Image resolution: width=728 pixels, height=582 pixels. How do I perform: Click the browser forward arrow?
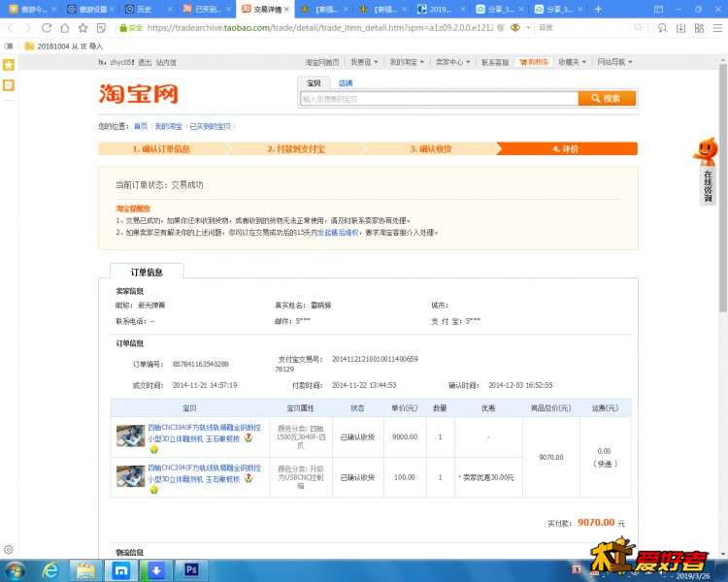click(28, 28)
